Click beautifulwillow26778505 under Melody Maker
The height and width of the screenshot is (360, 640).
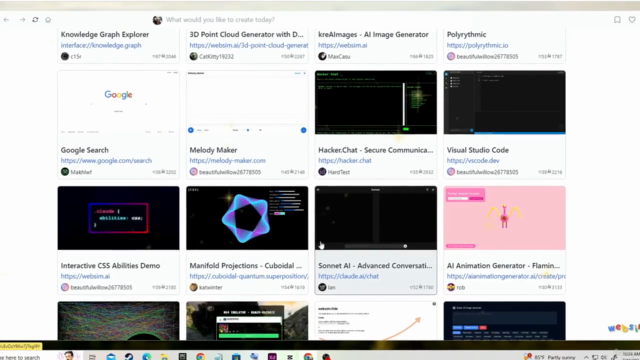pos(230,172)
